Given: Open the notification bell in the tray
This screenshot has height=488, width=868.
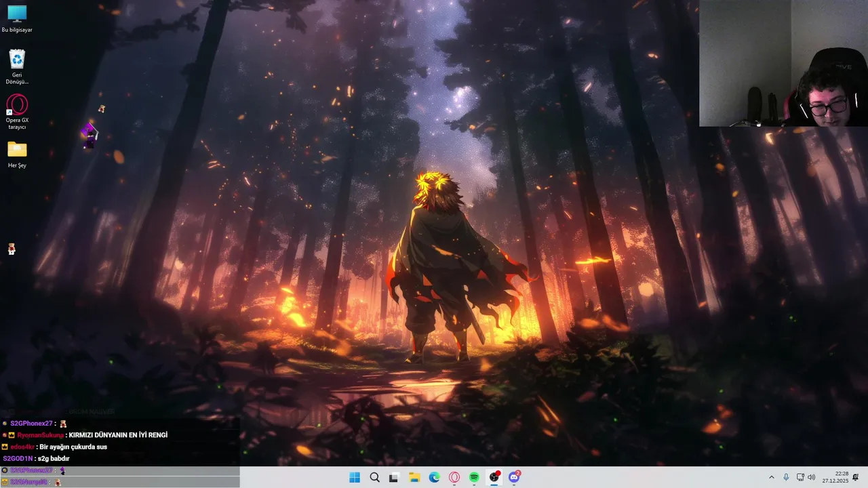Looking at the screenshot, I should [856, 477].
